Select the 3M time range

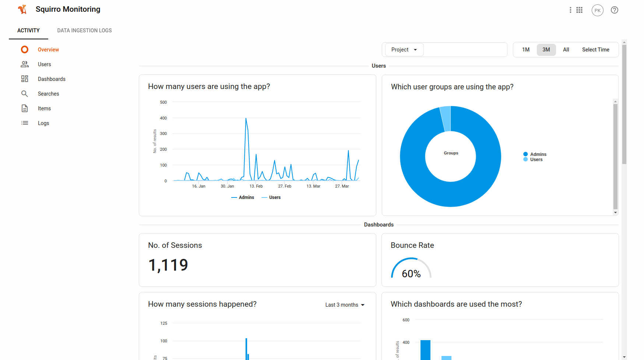(x=546, y=50)
